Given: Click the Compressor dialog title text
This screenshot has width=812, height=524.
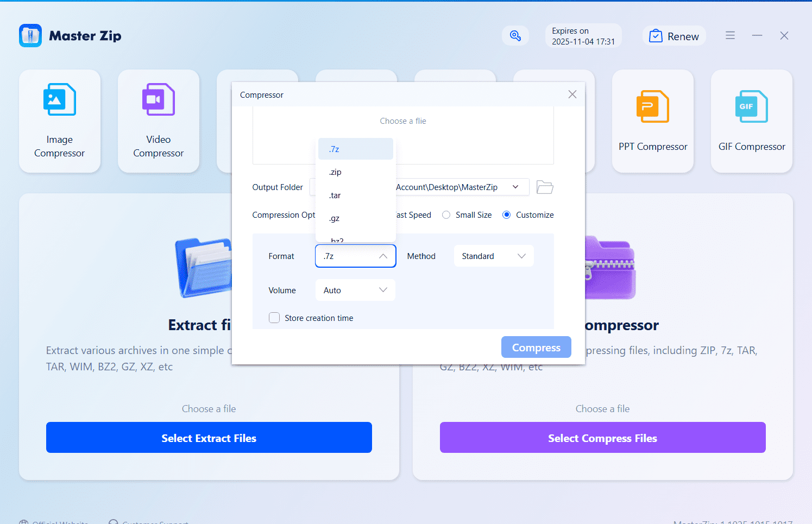Looking at the screenshot, I should (x=262, y=95).
